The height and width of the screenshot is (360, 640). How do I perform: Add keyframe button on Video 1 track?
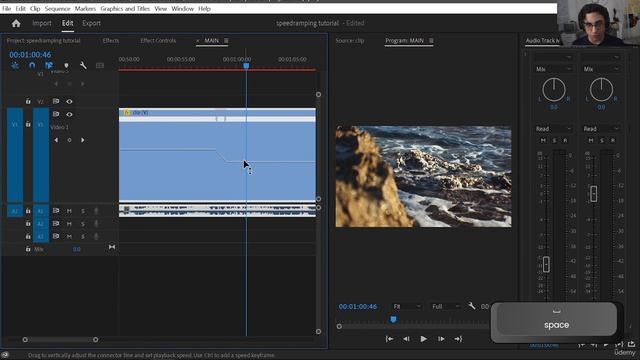(x=69, y=140)
